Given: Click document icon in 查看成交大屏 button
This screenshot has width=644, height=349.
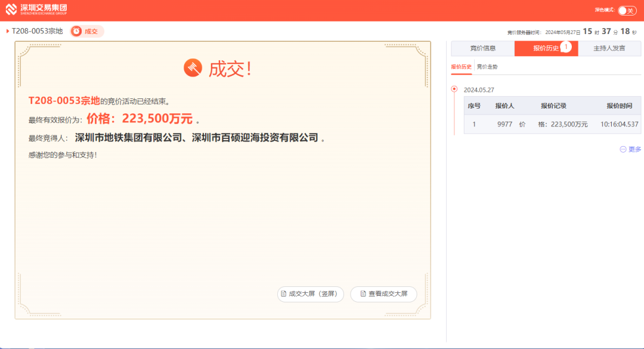Looking at the screenshot, I should coord(363,294).
